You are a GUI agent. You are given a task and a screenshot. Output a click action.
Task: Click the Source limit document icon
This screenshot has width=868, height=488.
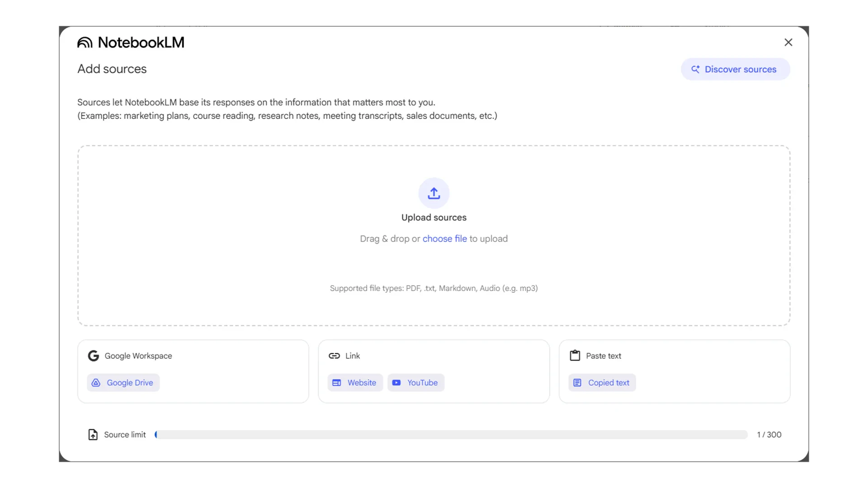[93, 434]
